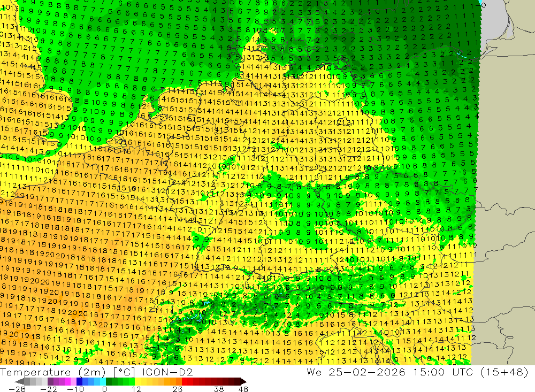Viewport: 535px width, 392px height.
Task: Click the dark green legend swatch right of 0
Action: [x=109, y=382]
